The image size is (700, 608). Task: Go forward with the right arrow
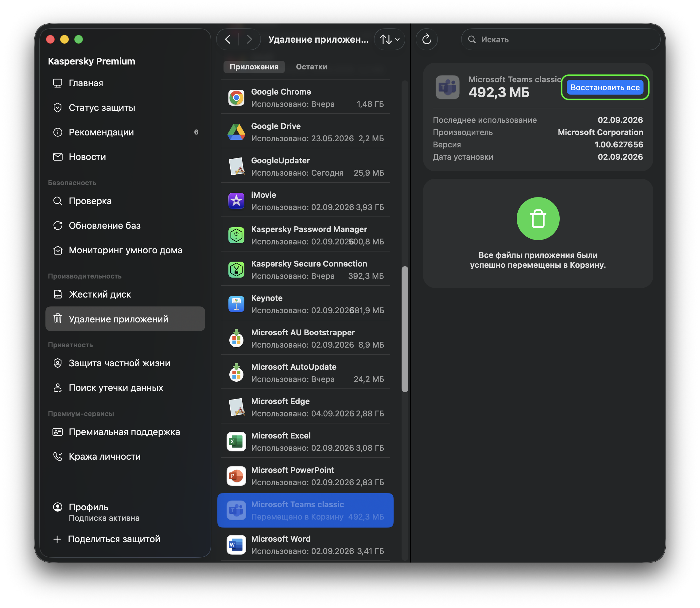point(249,39)
